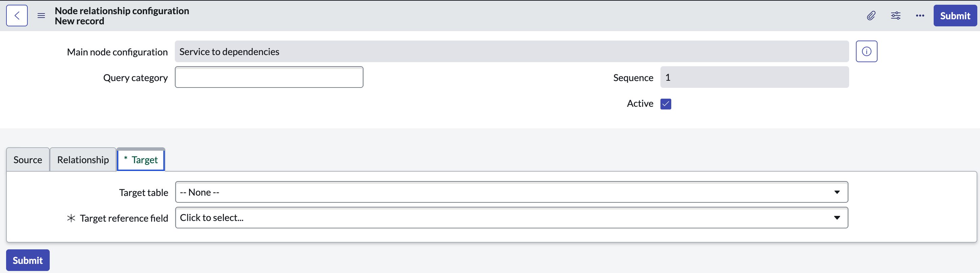Open the form context menu icon
Image resolution: width=980 pixels, height=273 pixels.
(x=42, y=16)
